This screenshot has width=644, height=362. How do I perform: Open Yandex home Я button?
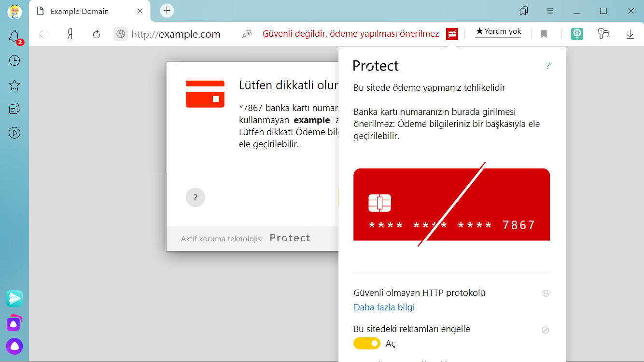click(x=70, y=34)
